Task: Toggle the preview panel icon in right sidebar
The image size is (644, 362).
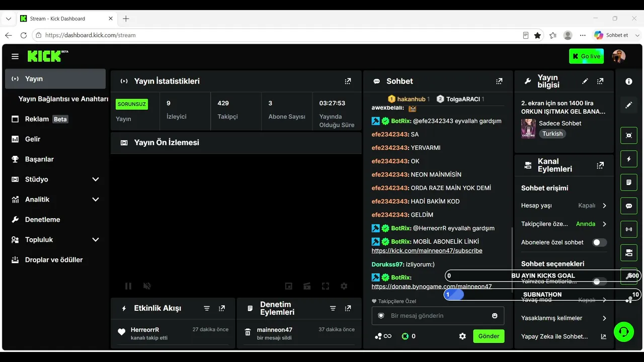Action: 629,135
